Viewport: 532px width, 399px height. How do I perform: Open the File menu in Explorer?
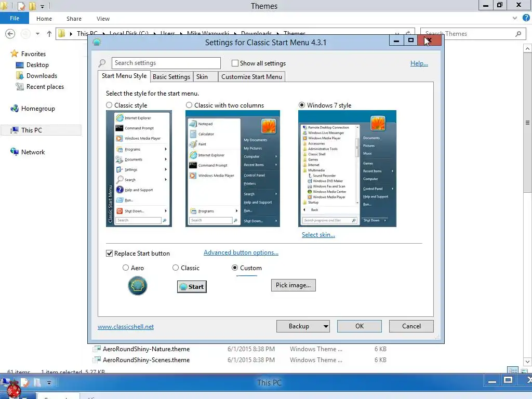(x=15, y=18)
